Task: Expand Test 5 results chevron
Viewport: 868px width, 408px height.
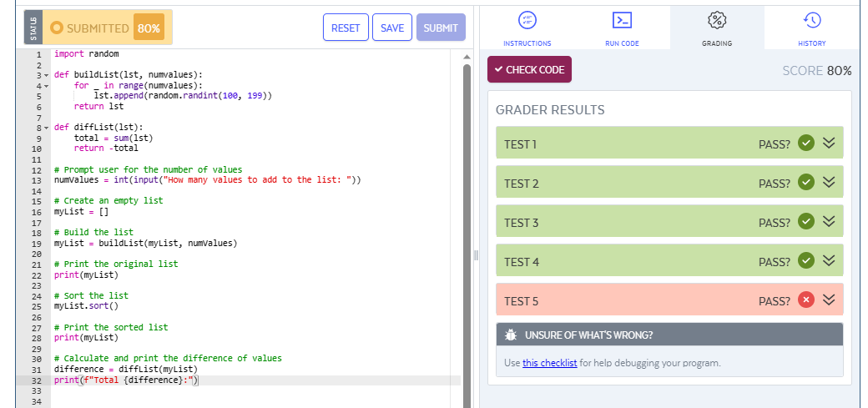Action: [828, 300]
